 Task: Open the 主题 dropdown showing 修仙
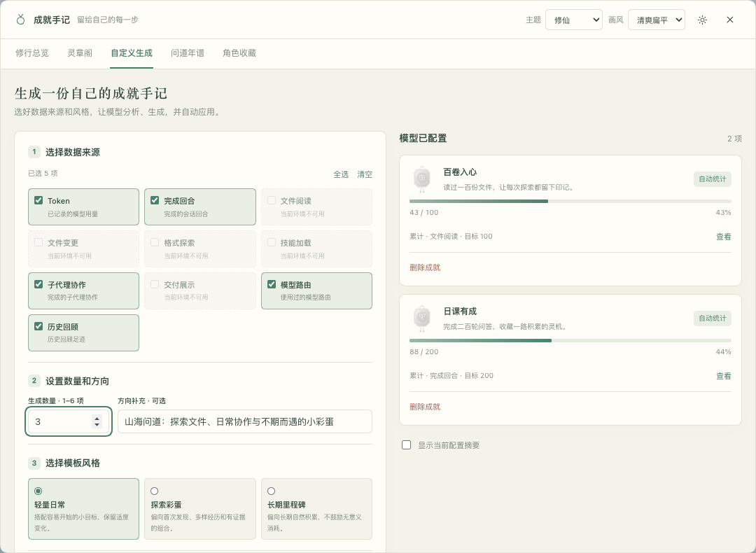[x=574, y=20]
